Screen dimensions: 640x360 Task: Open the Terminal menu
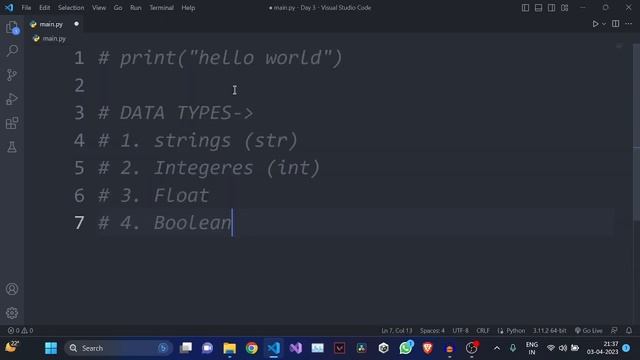coord(161,8)
